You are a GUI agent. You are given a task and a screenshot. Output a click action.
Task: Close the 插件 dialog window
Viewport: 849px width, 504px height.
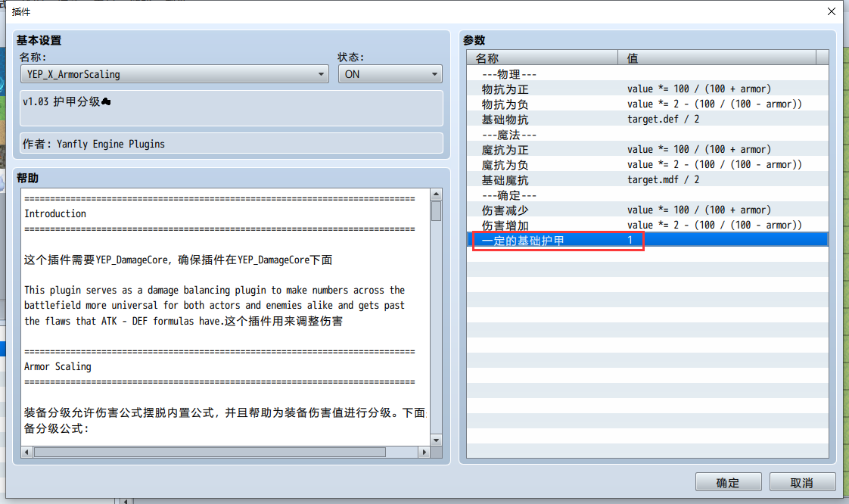[831, 11]
